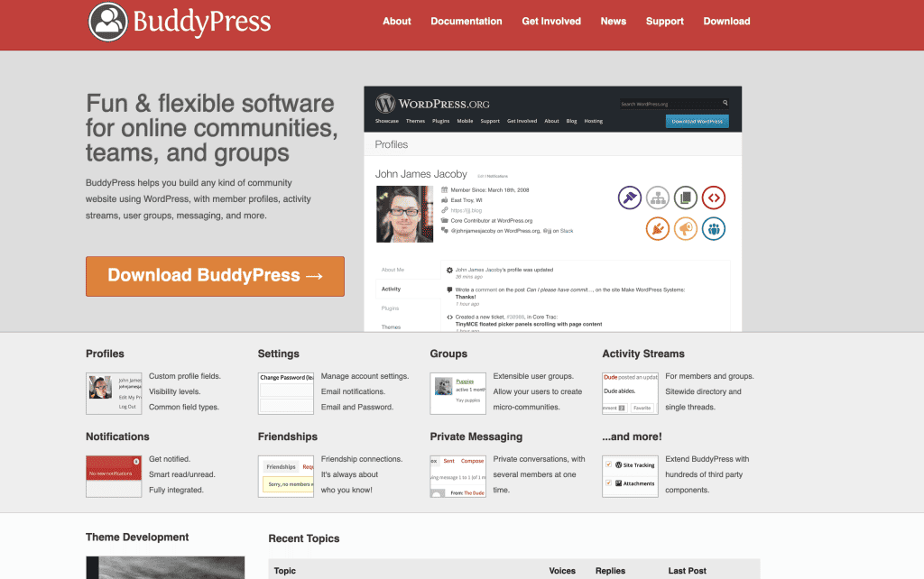
Task: Click the dark documents badge icon
Action: coord(685,198)
